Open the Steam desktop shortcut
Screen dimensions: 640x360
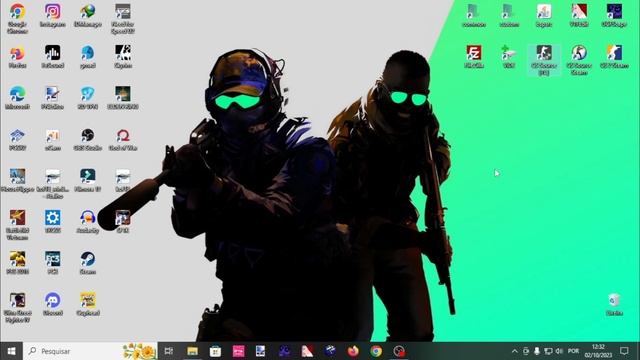coord(88,263)
